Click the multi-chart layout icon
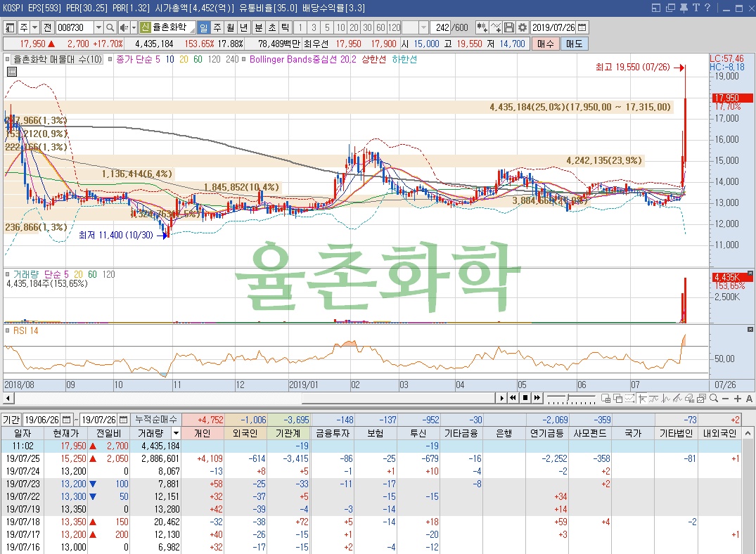The width and height of the screenshot is (756, 554). [606, 398]
